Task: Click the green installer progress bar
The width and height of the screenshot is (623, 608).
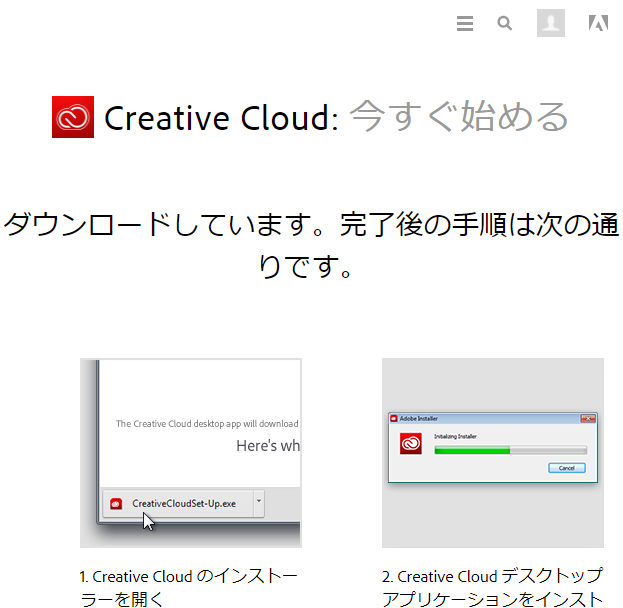Action: point(511,450)
